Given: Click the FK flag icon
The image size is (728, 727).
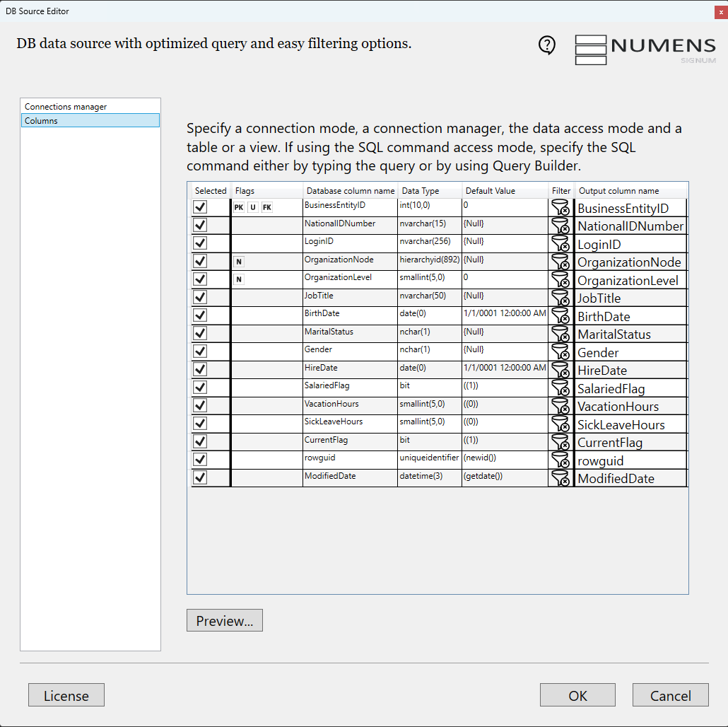Looking at the screenshot, I should click(x=266, y=207).
